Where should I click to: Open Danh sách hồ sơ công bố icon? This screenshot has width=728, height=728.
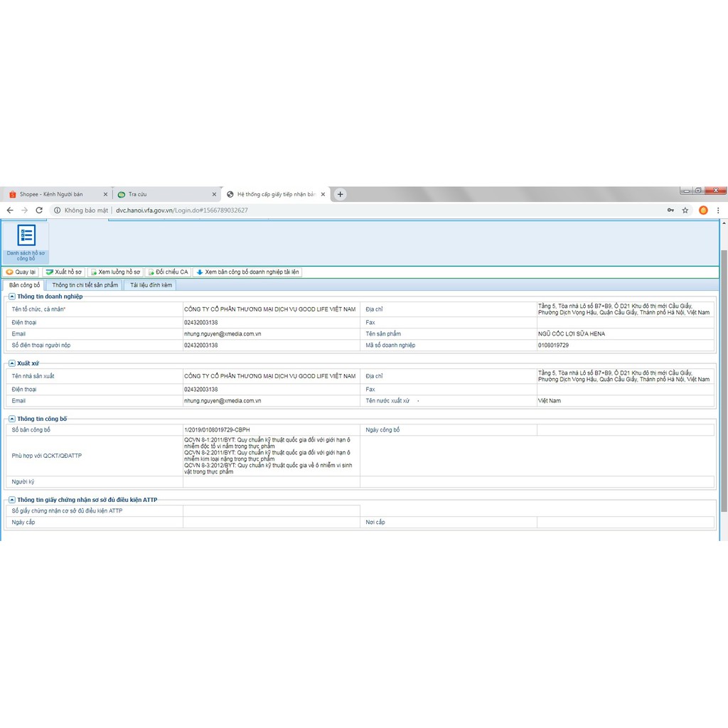point(26,241)
